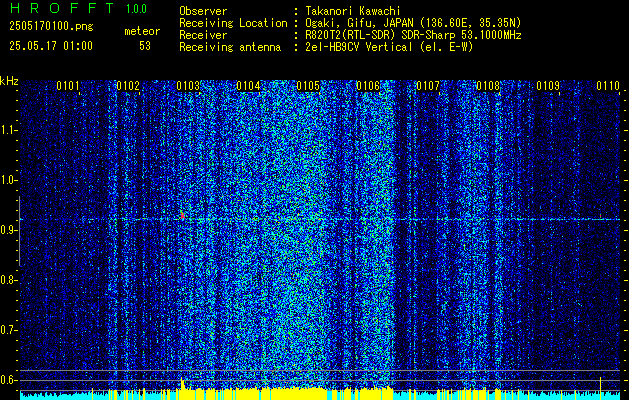Screen dimensions: 629x400
Task: Click the 0105 time marker
Action: (308, 85)
